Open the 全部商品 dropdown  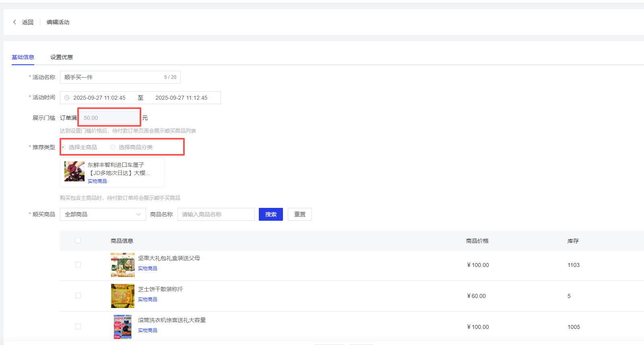(x=103, y=214)
